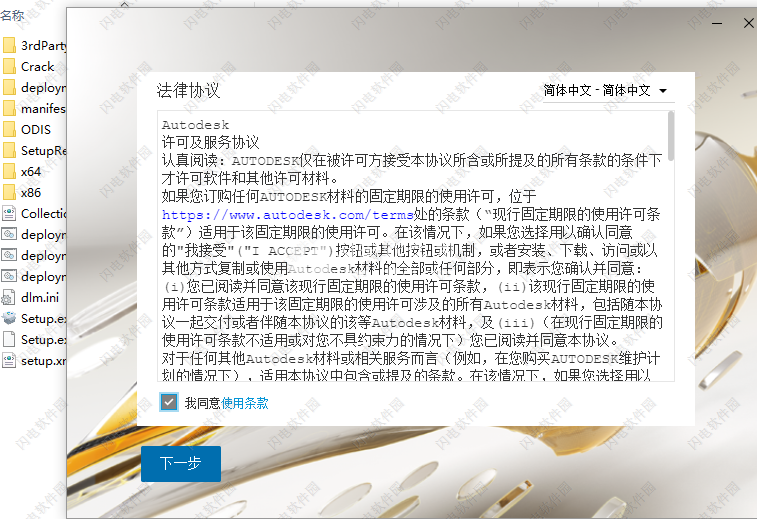
Task: Select the manifest folder icon in Explorer
Action: click(9, 108)
